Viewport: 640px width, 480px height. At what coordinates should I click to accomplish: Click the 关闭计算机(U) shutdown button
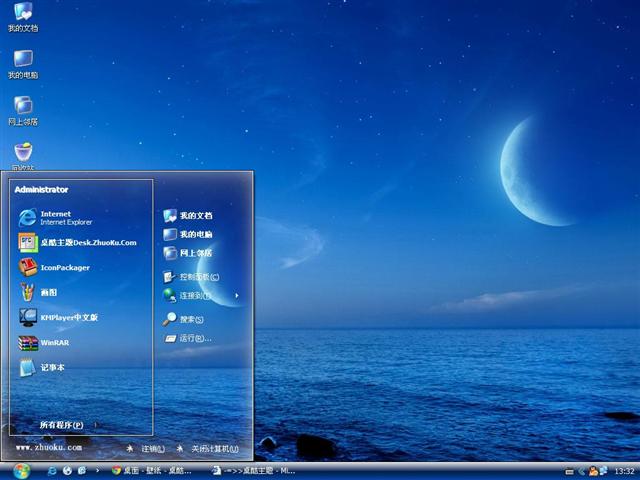[208, 449]
